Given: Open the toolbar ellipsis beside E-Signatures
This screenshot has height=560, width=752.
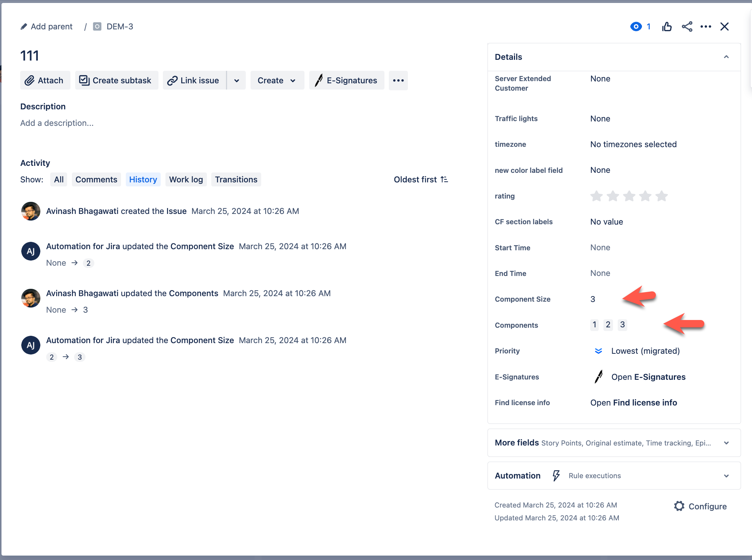Looking at the screenshot, I should (x=398, y=80).
